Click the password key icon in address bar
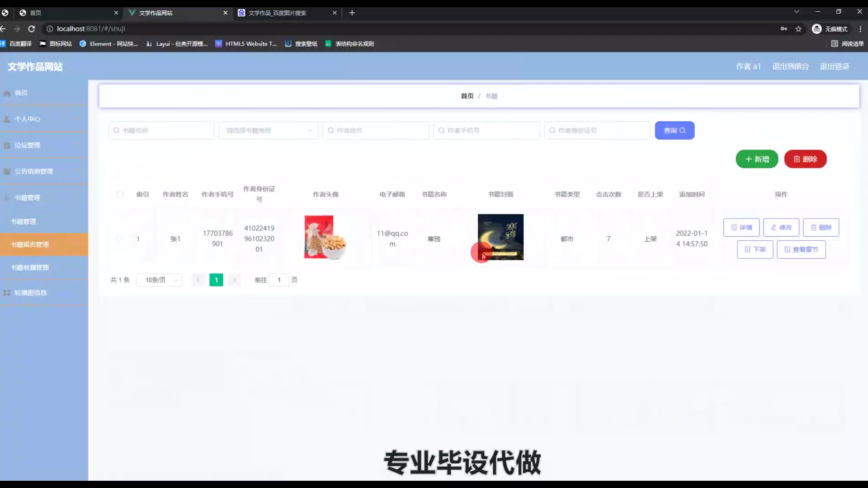The height and width of the screenshot is (488, 868). (783, 29)
